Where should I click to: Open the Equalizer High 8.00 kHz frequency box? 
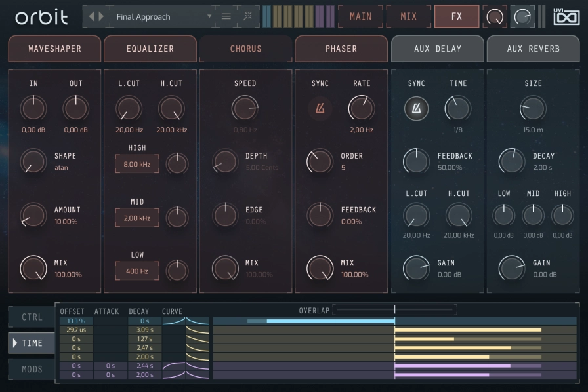coord(136,164)
